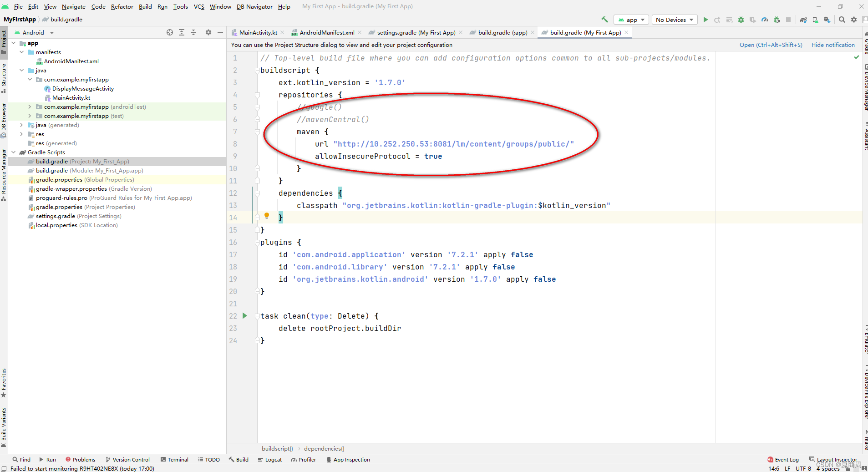Expand java (generated) folder

point(22,125)
